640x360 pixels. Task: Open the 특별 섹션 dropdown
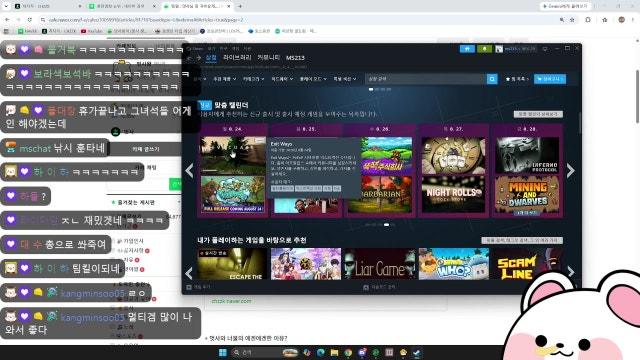click(345, 79)
